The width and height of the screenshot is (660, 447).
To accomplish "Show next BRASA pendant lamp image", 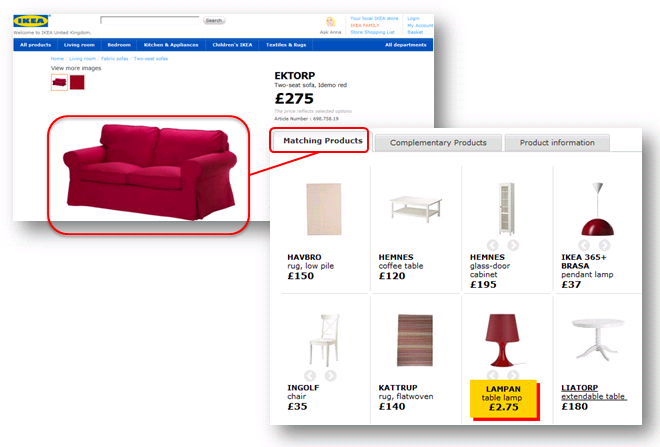I will point(604,245).
